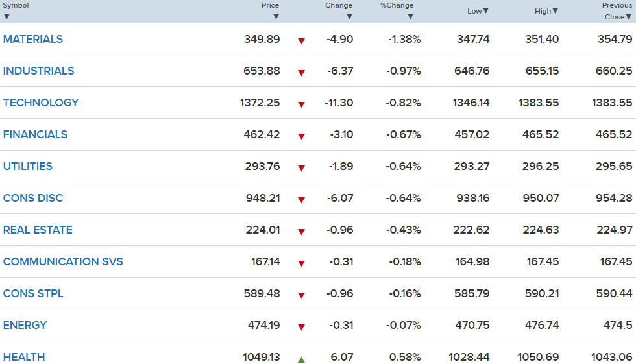Viewport: 636px width, 364px height.
Task: Sort table by Change arrow
Action: tap(349, 17)
